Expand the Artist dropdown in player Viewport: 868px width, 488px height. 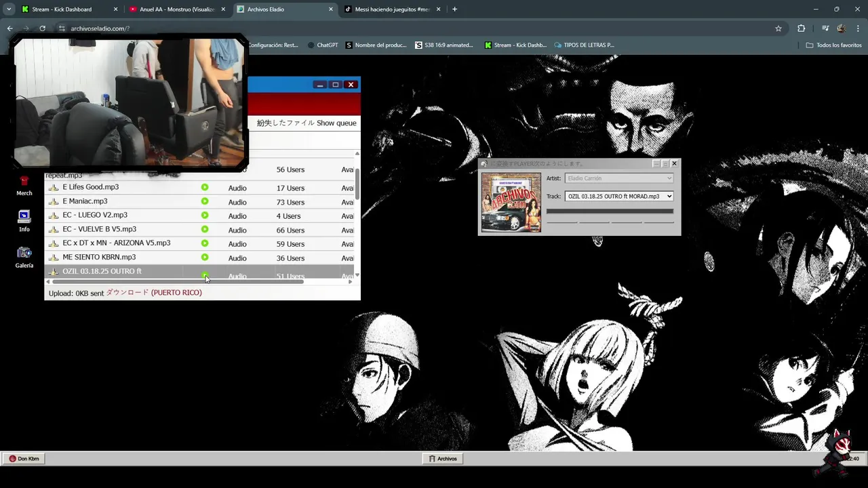tap(619, 178)
